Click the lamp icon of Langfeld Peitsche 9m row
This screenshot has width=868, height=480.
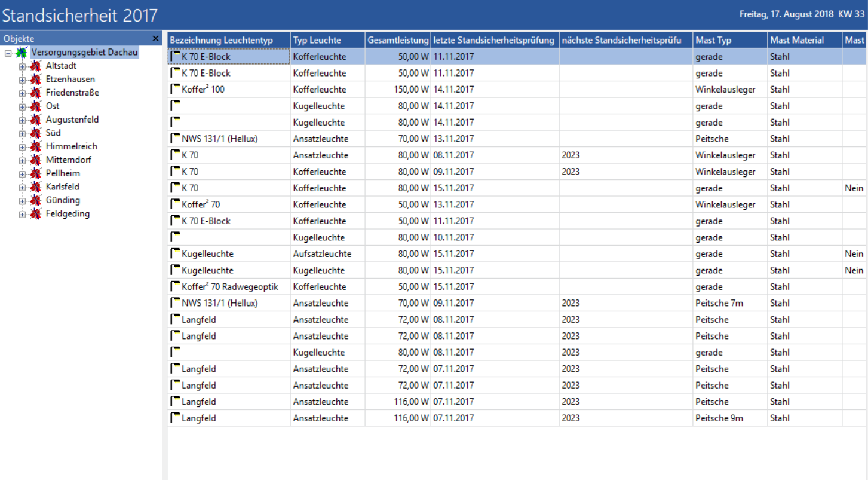click(176, 418)
